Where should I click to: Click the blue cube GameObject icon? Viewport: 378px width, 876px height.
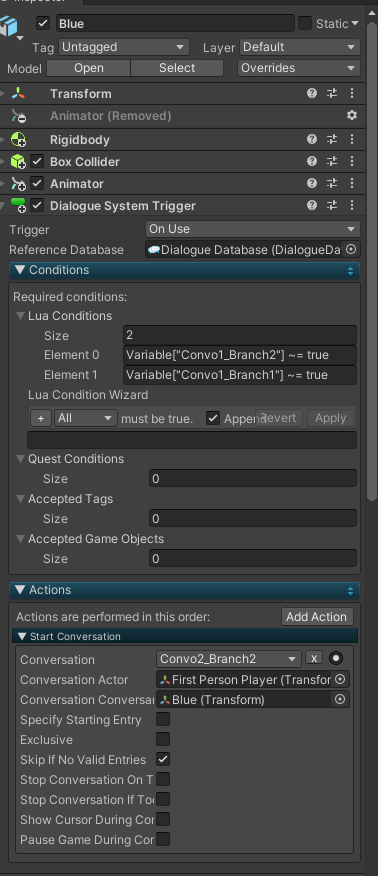click(9, 26)
